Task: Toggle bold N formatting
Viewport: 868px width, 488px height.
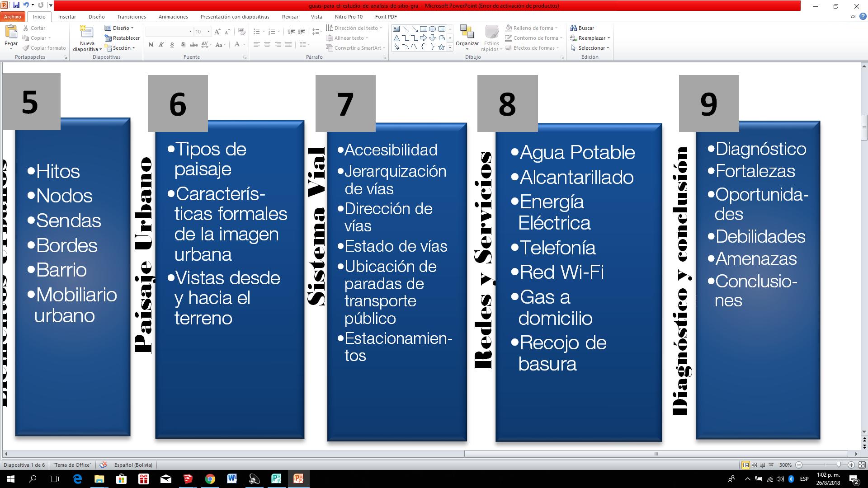Action: [151, 45]
